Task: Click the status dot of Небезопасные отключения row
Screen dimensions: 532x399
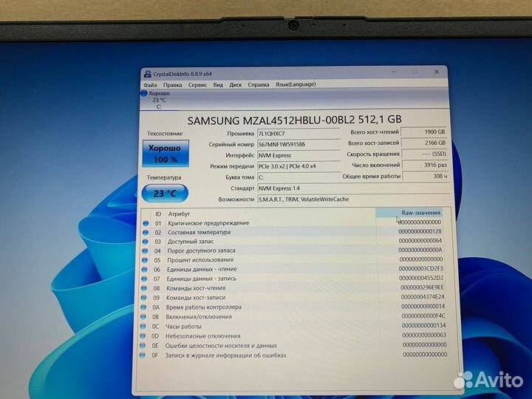Action: pos(143,336)
